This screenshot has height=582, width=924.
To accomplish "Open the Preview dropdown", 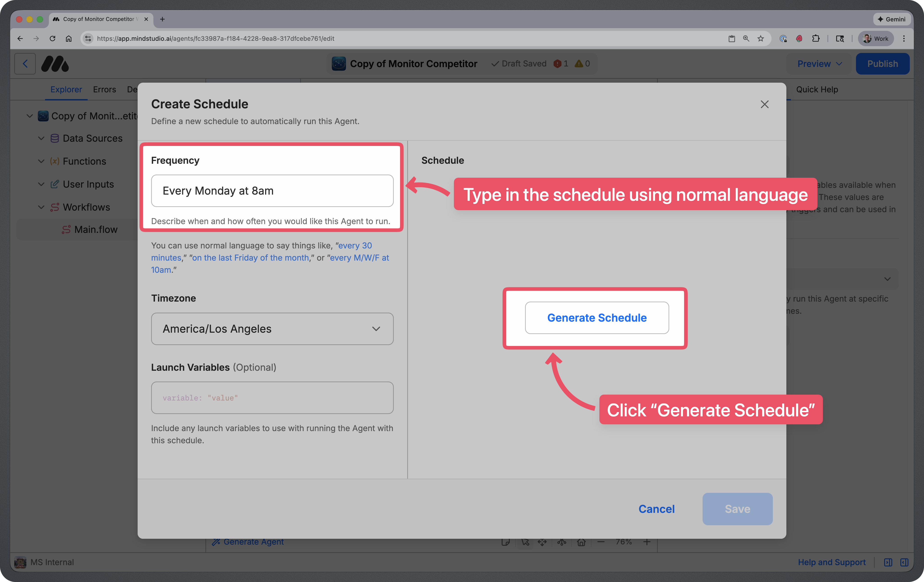I will coord(819,64).
